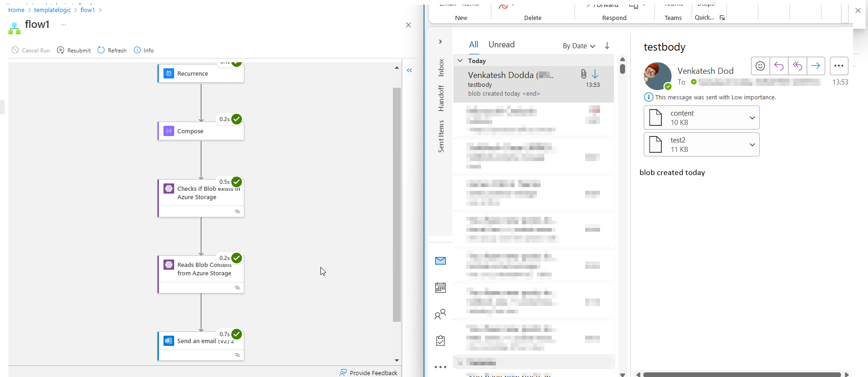Click Provide Feedback link
Viewport: 868px width, 377px height.
point(369,373)
